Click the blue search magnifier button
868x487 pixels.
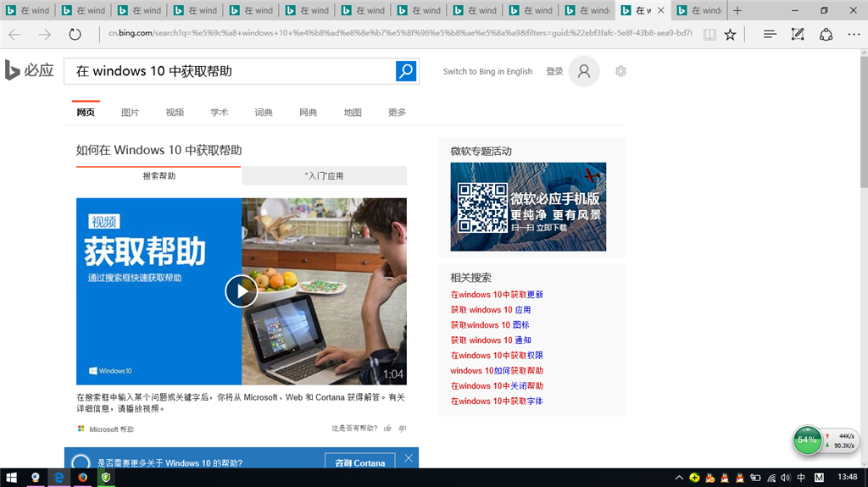tap(406, 71)
